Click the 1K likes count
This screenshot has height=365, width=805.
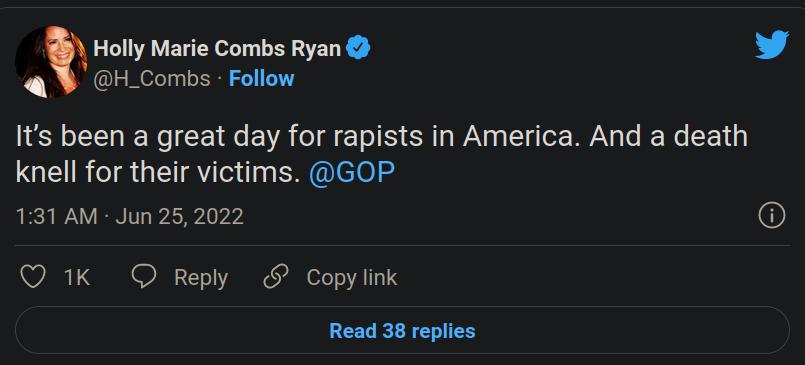pos(77,278)
